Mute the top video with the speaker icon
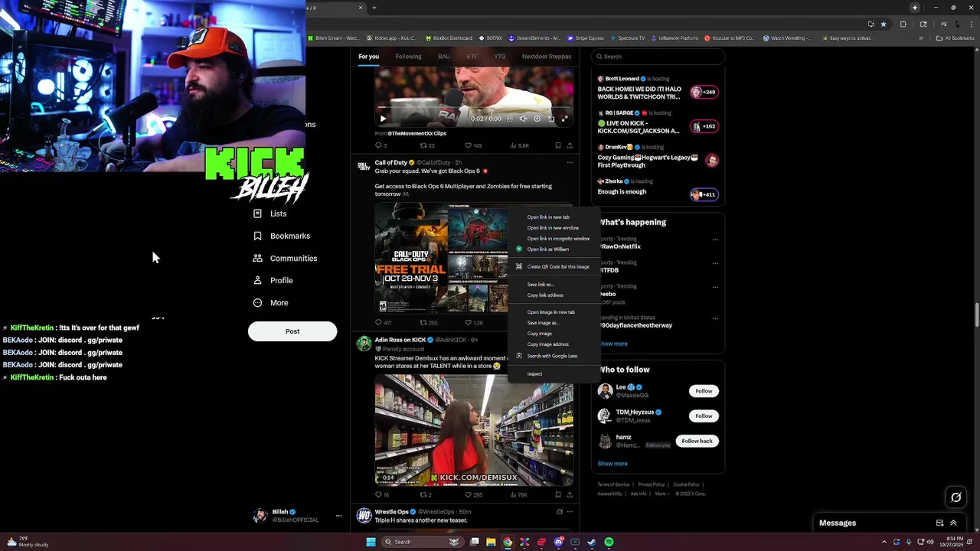 coord(523,119)
